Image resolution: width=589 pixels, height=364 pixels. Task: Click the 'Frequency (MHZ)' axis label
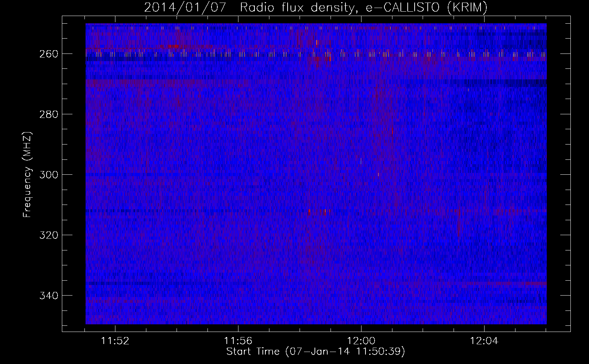pos(27,174)
